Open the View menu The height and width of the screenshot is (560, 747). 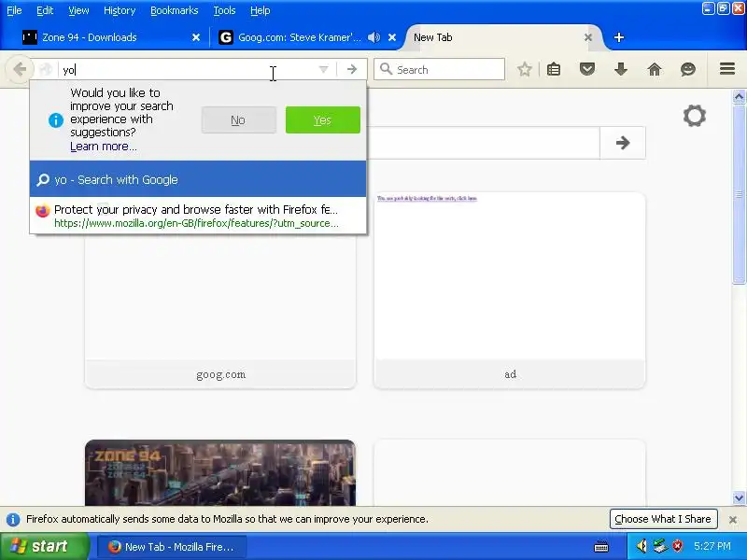(78, 10)
